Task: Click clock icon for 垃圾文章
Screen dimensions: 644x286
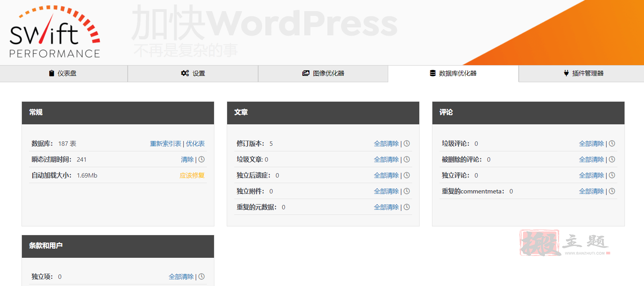Action: click(x=407, y=159)
